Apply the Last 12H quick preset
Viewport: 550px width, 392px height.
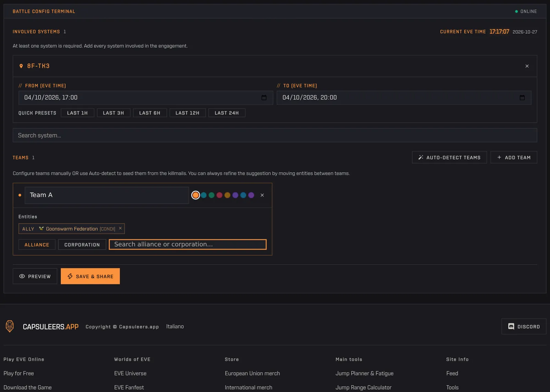point(188,113)
